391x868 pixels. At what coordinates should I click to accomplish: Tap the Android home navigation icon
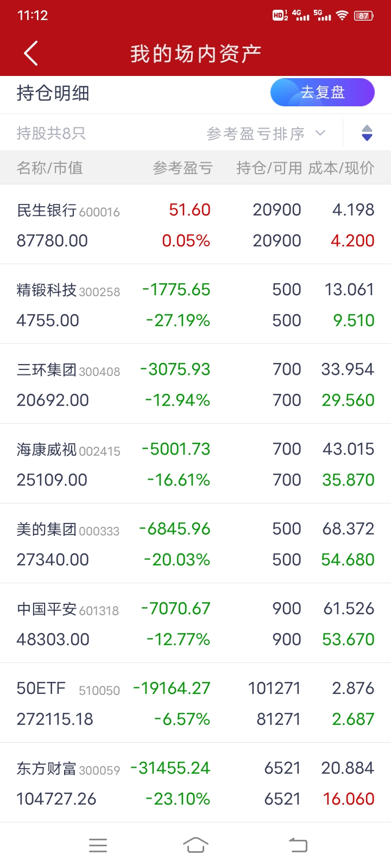coord(195,845)
